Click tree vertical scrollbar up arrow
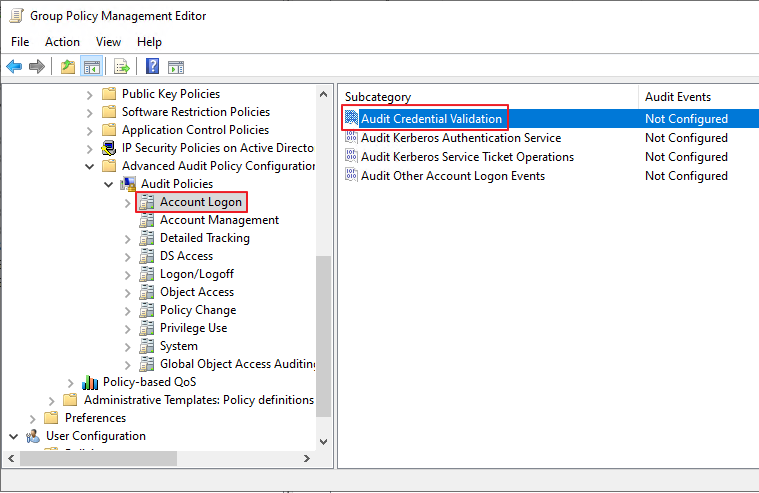Screen dimensions: 759x493 click(324, 94)
